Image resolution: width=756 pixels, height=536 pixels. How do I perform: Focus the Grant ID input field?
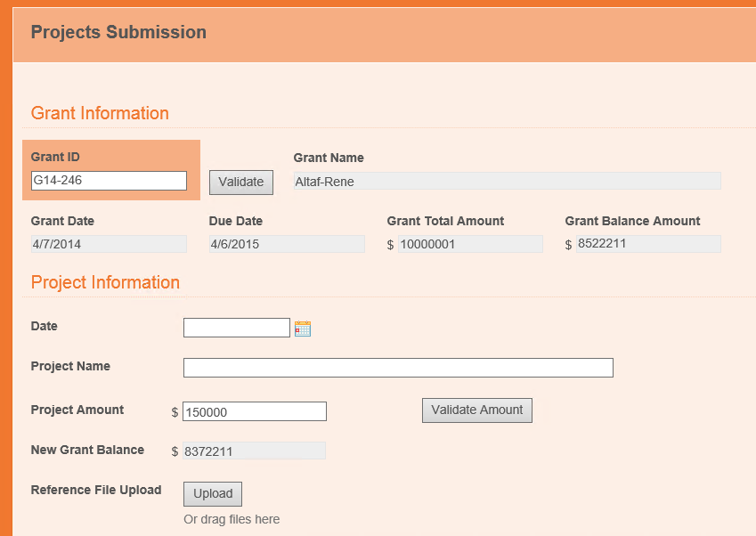pyautogui.click(x=109, y=181)
